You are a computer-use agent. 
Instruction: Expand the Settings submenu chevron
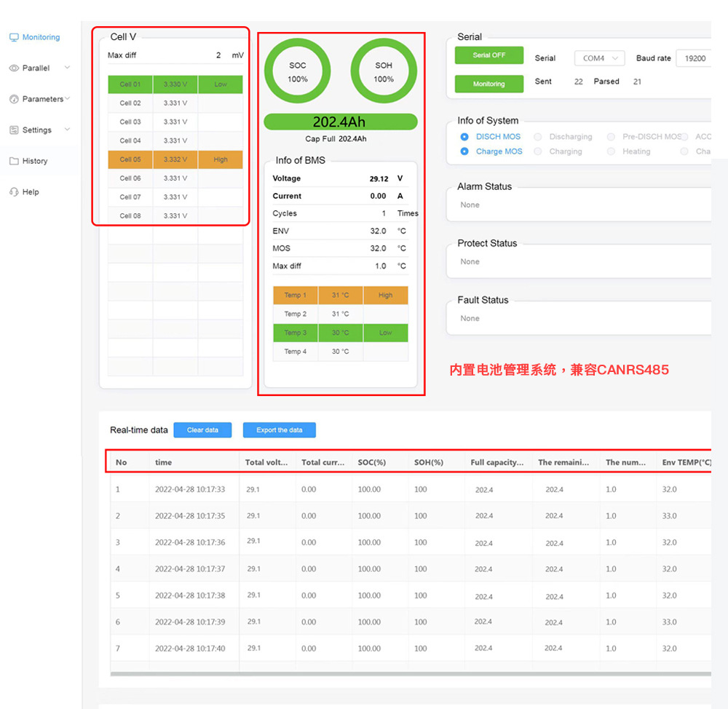coord(67,130)
